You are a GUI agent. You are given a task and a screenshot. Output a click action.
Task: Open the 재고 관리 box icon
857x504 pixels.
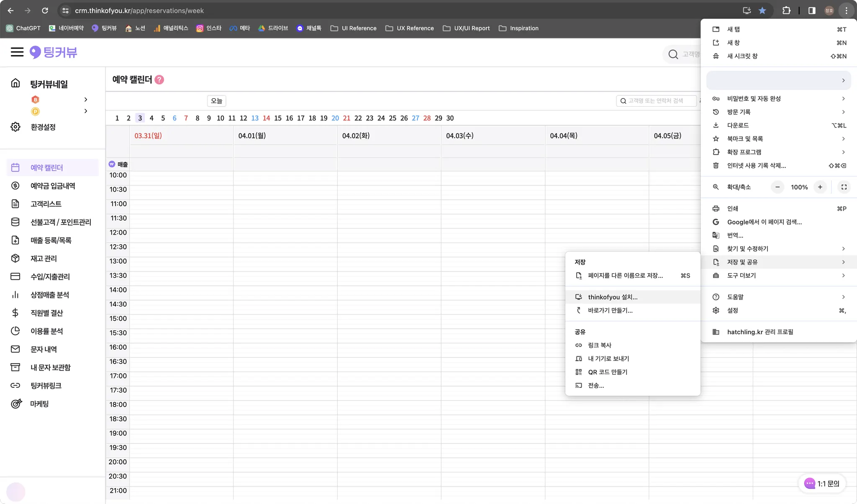pyautogui.click(x=15, y=258)
